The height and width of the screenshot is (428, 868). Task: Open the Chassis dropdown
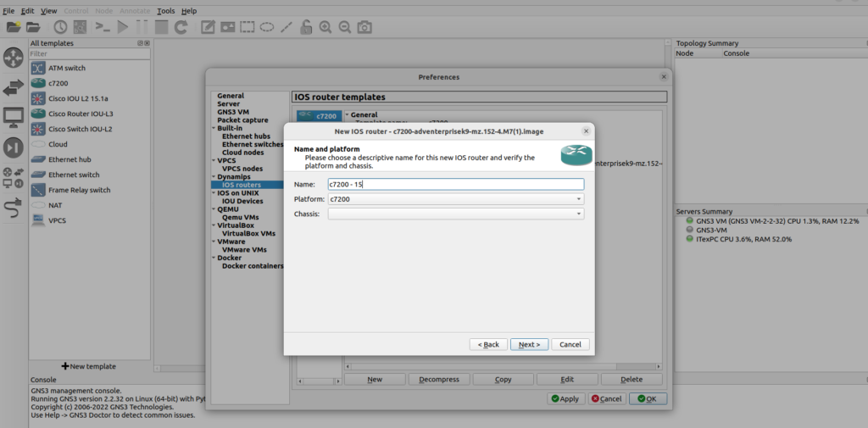[x=455, y=214]
